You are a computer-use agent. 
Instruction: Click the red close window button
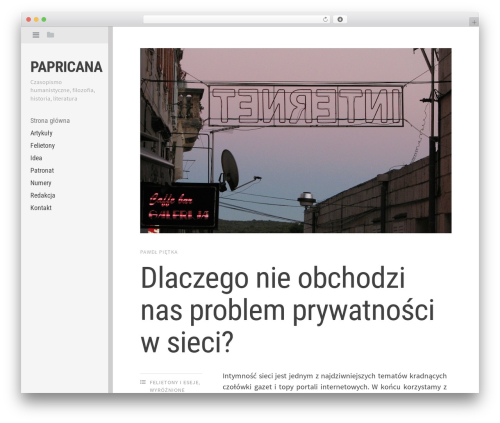(29, 19)
